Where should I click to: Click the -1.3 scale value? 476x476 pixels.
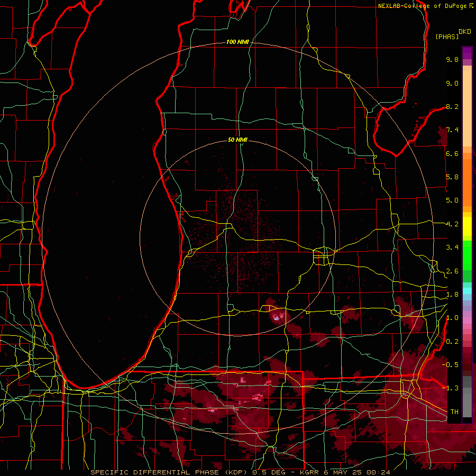451,388
